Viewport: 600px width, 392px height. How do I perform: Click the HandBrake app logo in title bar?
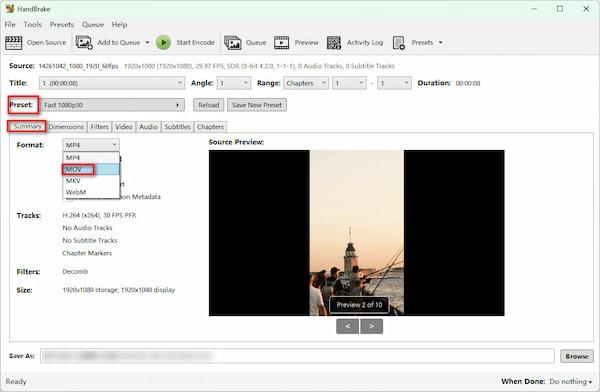pos(10,8)
